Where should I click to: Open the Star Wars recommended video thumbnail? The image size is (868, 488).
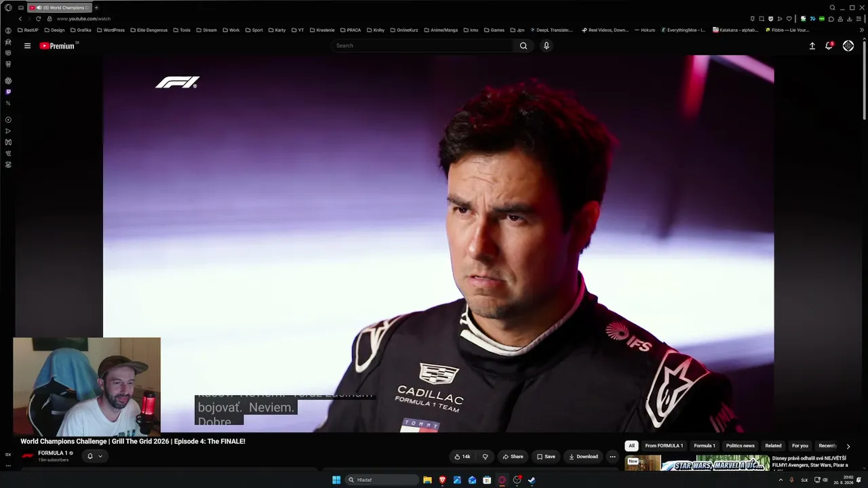(x=698, y=463)
